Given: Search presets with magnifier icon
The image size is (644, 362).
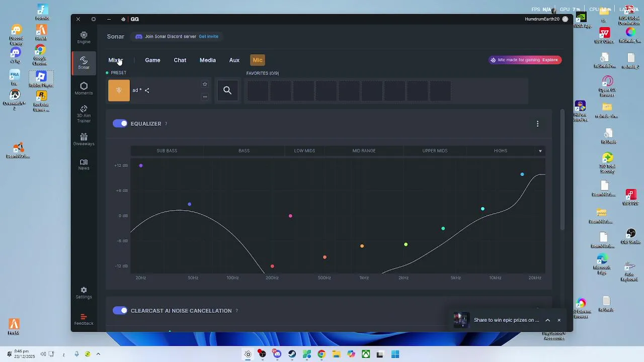Looking at the screenshot, I should (x=227, y=90).
